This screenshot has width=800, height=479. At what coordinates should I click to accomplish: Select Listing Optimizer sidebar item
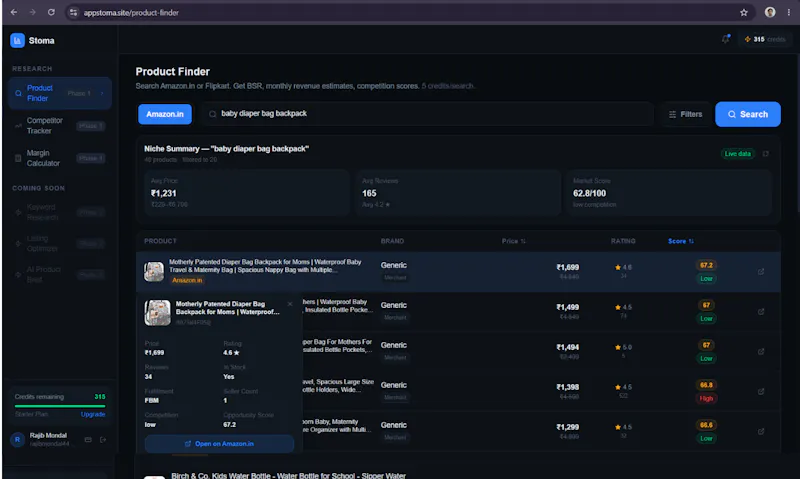click(x=60, y=243)
